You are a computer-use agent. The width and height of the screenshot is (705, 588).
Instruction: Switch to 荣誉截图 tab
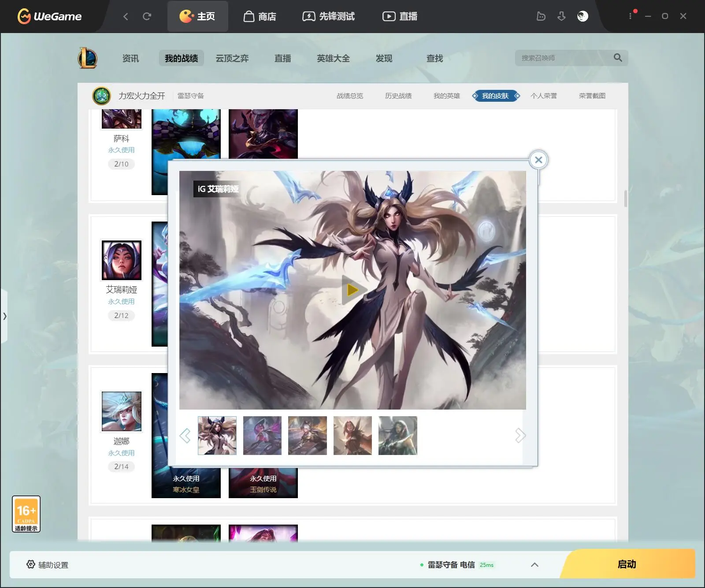point(592,96)
